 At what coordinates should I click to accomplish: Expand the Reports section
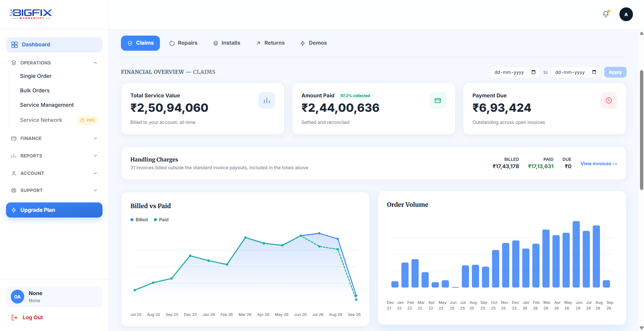[x=54, y=156]
